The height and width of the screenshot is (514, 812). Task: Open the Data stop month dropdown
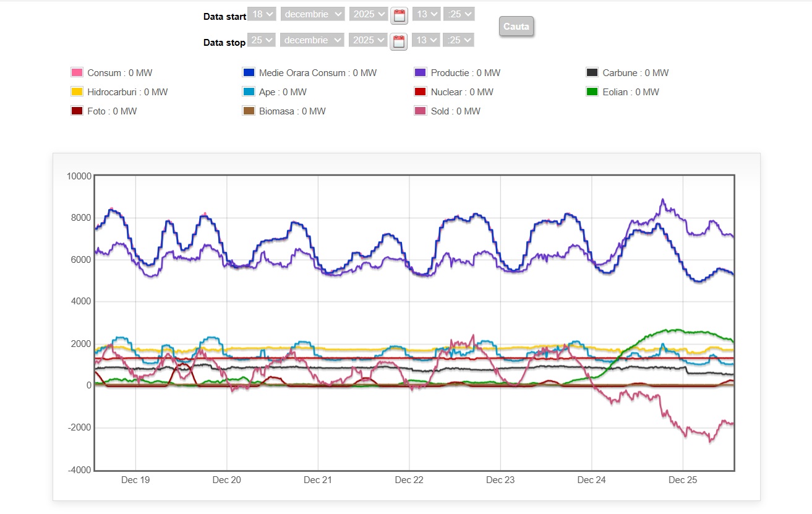312,40
